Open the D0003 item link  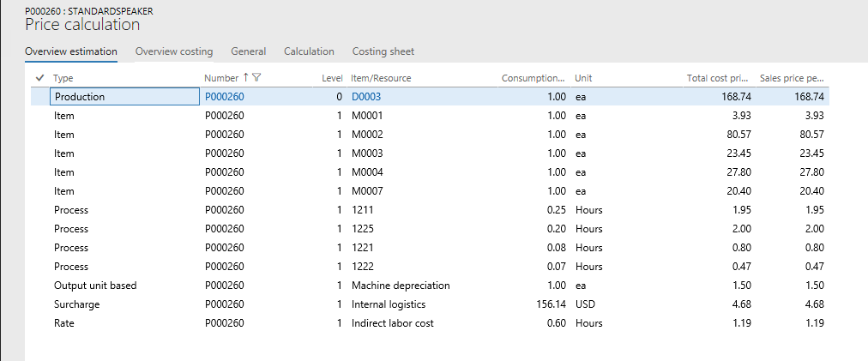[366, 97]
